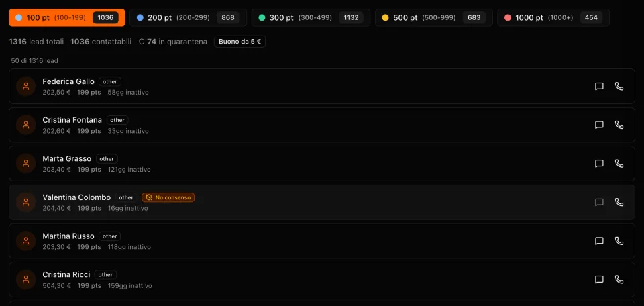Click 'other' tag next to Valentina Colombo
This screenshot has width=644, height=306.
pos(126,197)
